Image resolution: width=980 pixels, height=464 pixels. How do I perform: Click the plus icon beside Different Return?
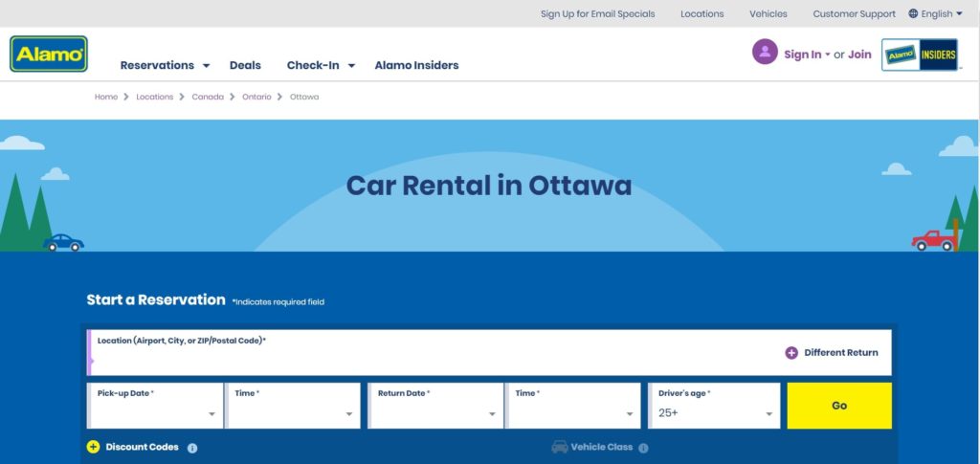[791, 353]
